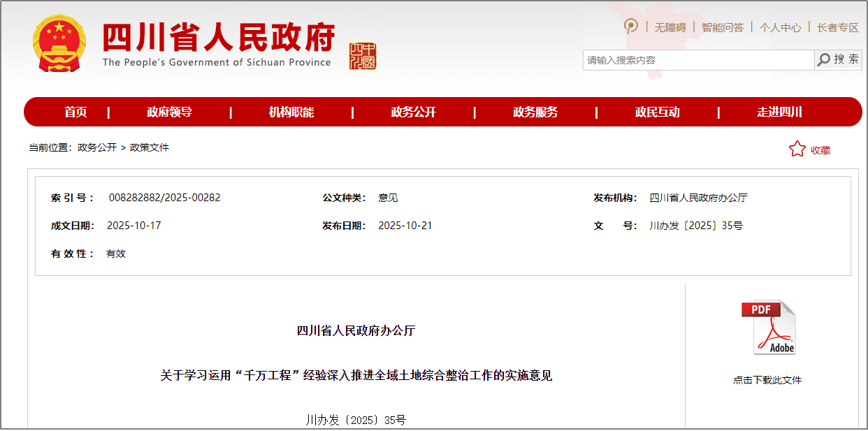Open the 无障碍 accessibility link
868x431 pixels.
(x=670, y=27)
